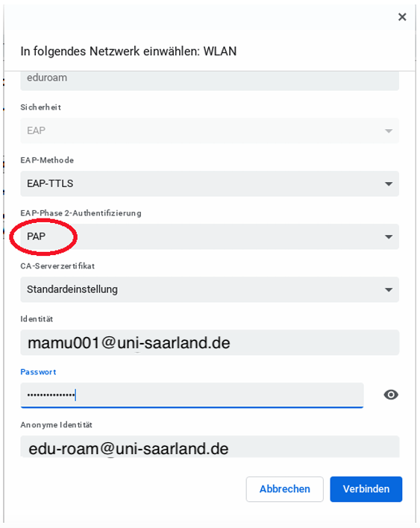Click the dialog title 'In folgendes Netzwerk einwählen'

point(110,51)
